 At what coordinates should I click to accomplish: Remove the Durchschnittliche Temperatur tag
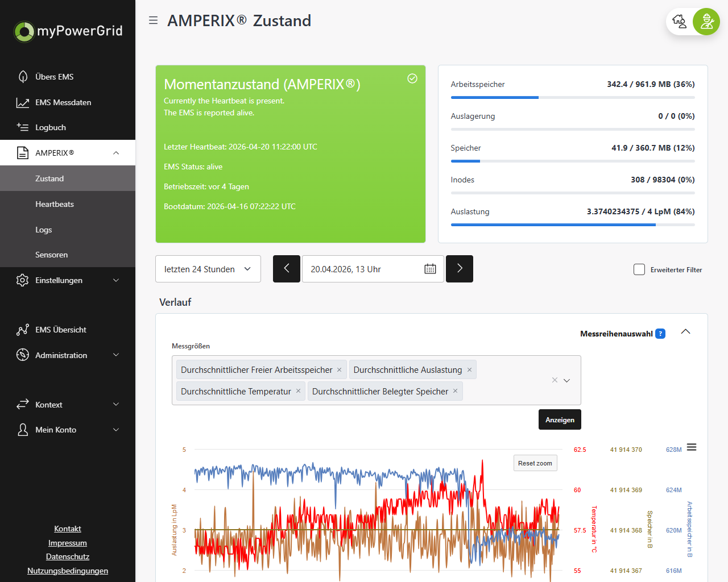tap(298, 391)
